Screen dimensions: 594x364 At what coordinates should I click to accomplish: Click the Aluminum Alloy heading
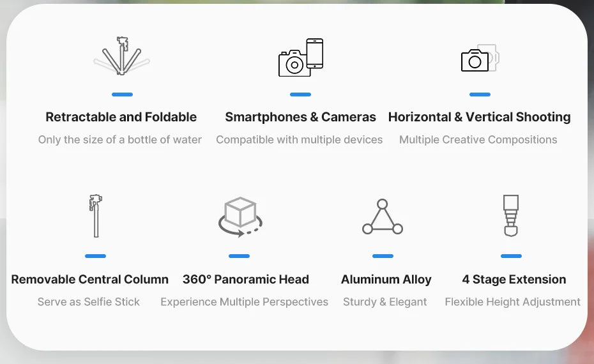click(386, 279)
